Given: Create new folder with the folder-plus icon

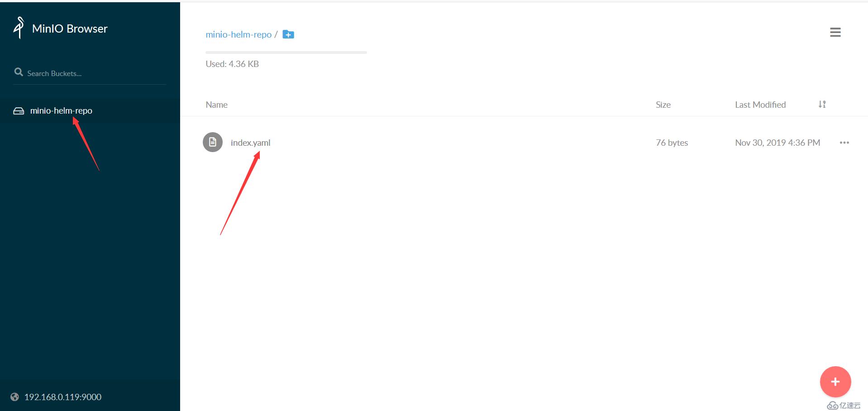Looking at the screenshot, I should pos(288,34).
